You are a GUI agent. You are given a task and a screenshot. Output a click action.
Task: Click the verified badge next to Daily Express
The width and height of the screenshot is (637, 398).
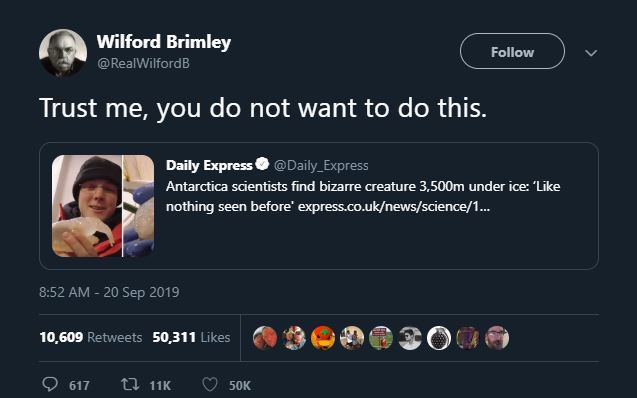(x=262, y=164)
